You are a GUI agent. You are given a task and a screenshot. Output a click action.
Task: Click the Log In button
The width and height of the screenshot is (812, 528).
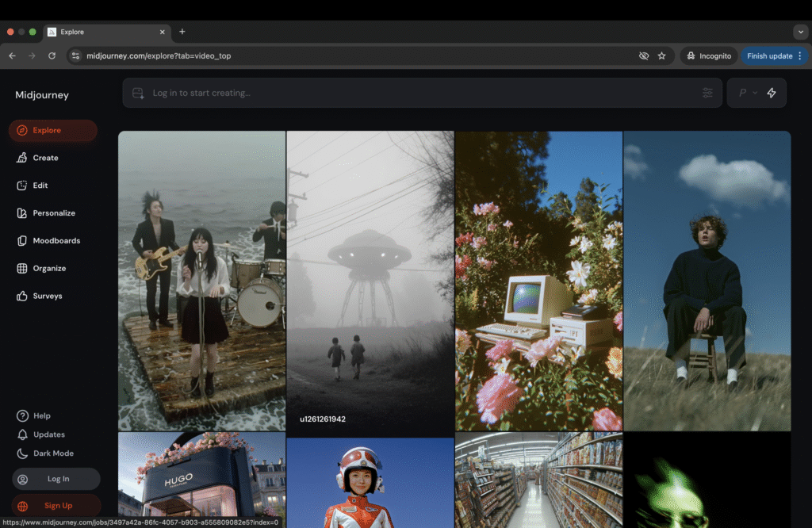pos(56,479)
